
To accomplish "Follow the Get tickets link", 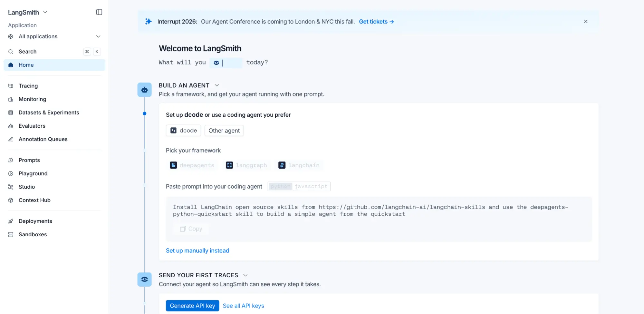I will pyautogui.click(x=376, y=22).
